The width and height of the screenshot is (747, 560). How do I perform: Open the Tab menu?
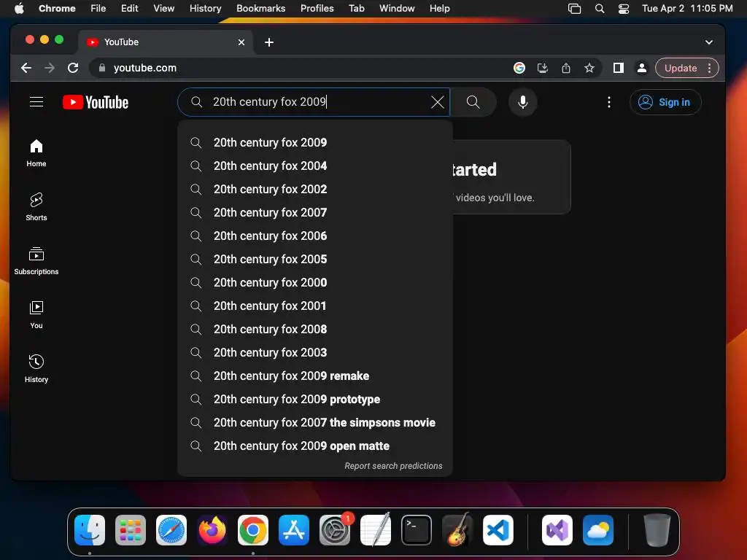click(356, 8)
